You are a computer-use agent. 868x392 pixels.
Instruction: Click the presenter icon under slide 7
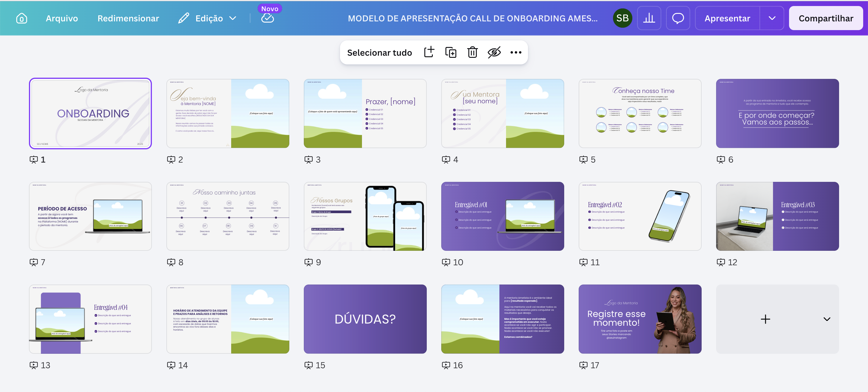pos(34,262)
